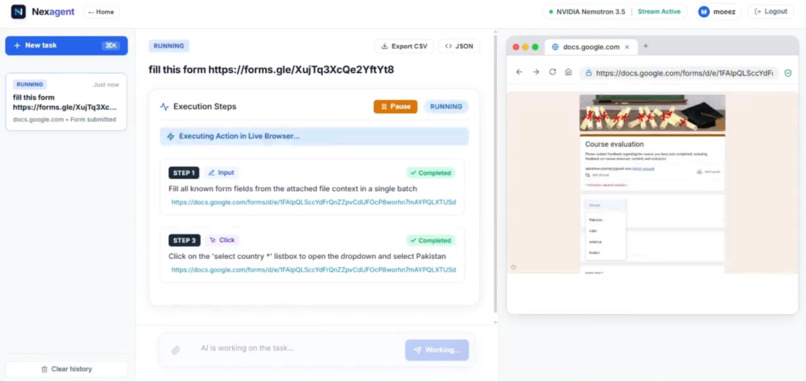Click the globe icon on browser tab
The width and height of the screenshot is (806, 382).
click(555, 47)
